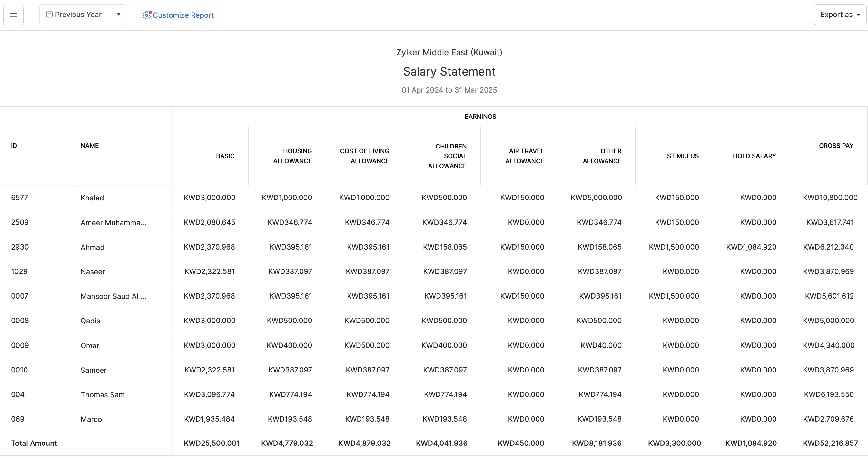The height and width of the screenshot is (459, 868).
Task: Click the Customize Report gear icon
Action: [x=146, y=15]
